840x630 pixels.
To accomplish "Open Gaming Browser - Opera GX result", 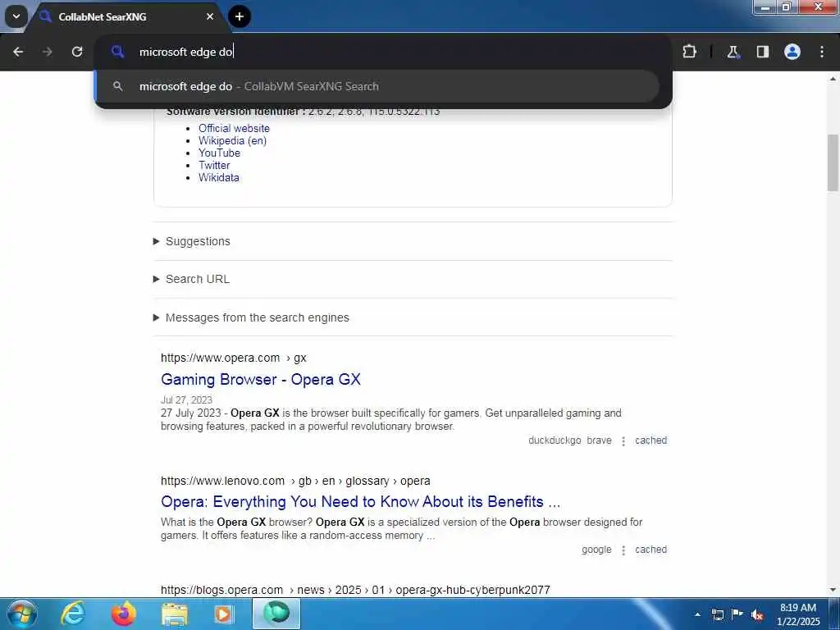I will [x=260, y=379].
